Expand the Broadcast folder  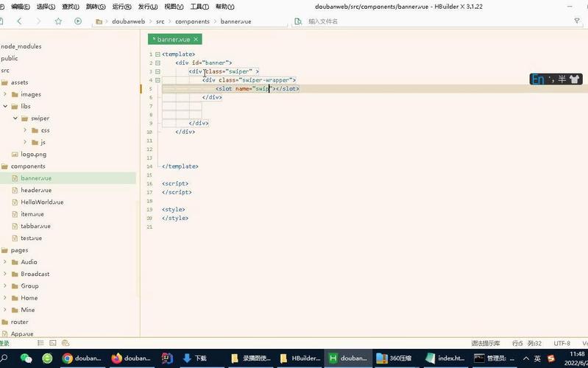5,274
